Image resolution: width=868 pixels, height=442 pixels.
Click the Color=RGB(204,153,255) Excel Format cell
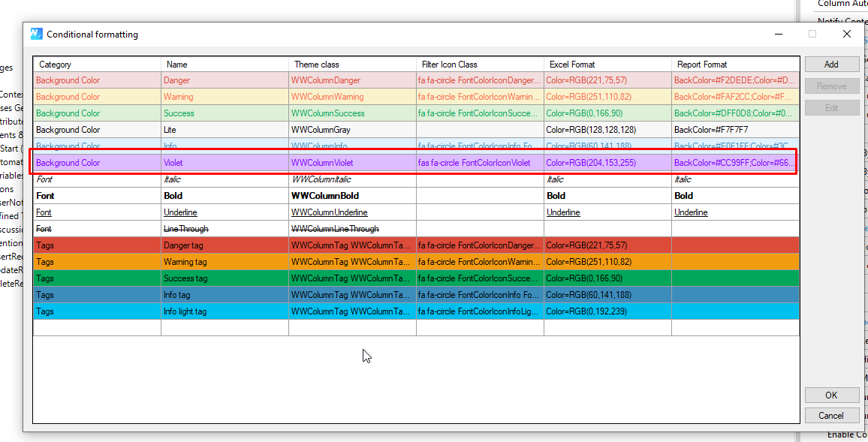(607, 163)
